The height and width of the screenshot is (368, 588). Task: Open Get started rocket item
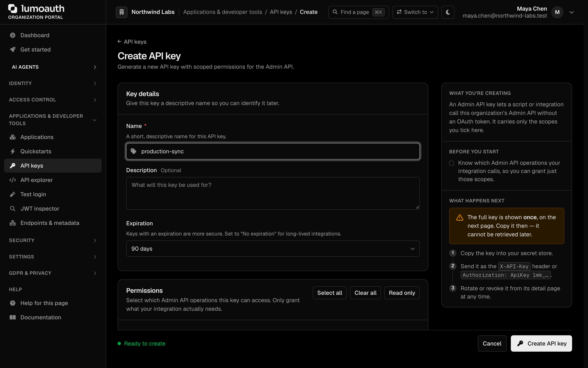click(53, 50)
